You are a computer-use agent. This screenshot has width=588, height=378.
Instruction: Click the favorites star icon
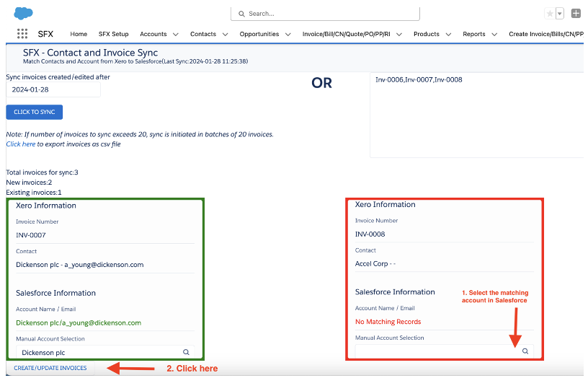pos(550,14)
